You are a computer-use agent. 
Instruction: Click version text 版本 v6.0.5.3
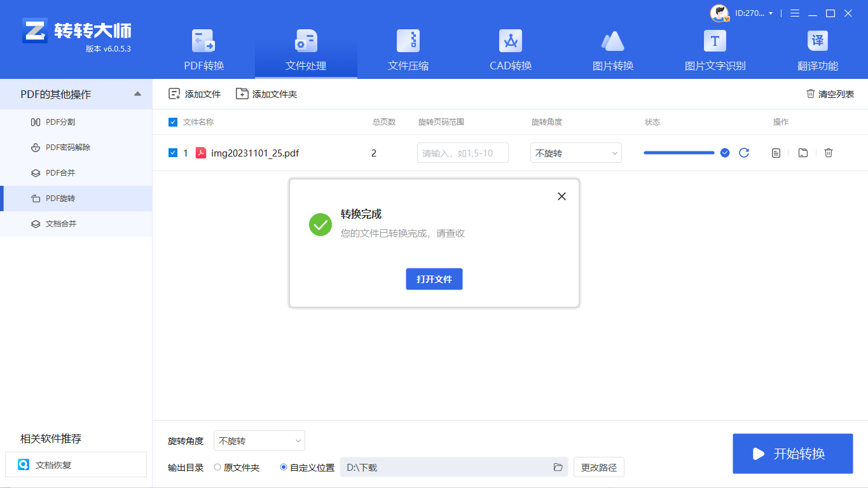108,48
